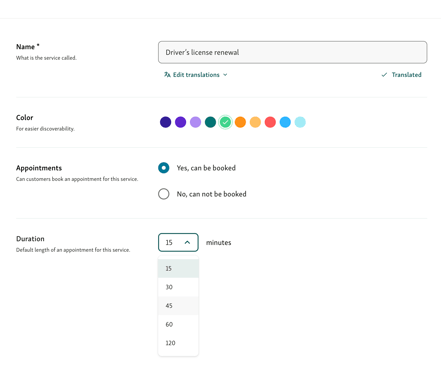The height and width of the screenshot is (378, 441).
Task: Pick the light lavender color swatch
Action: (x=195, y=122)
